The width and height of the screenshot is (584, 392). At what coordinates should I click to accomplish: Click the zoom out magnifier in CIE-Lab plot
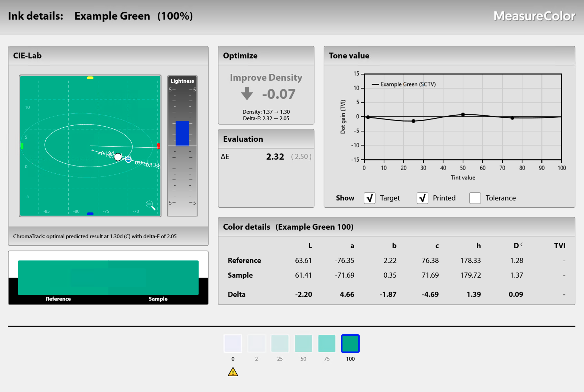[x=150, y=205]
